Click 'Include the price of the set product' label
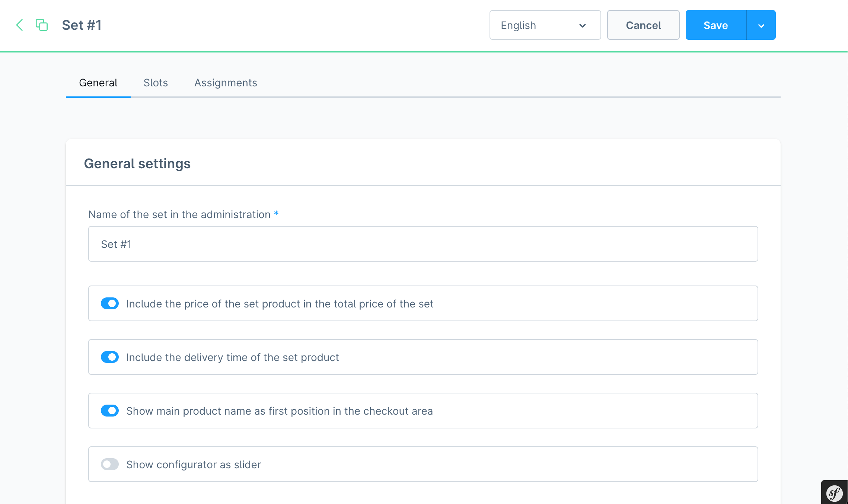The width and height of the screenshot is (848, 504). [280, 304]
